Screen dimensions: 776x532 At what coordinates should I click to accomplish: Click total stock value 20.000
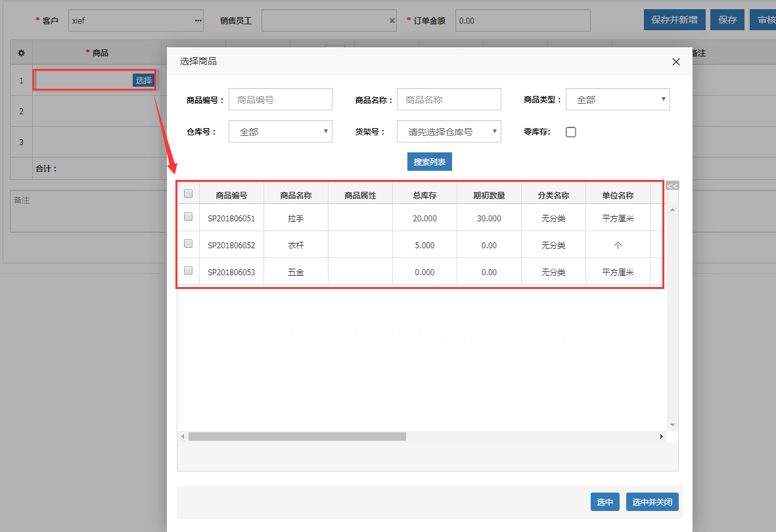[x=424, y=218]
